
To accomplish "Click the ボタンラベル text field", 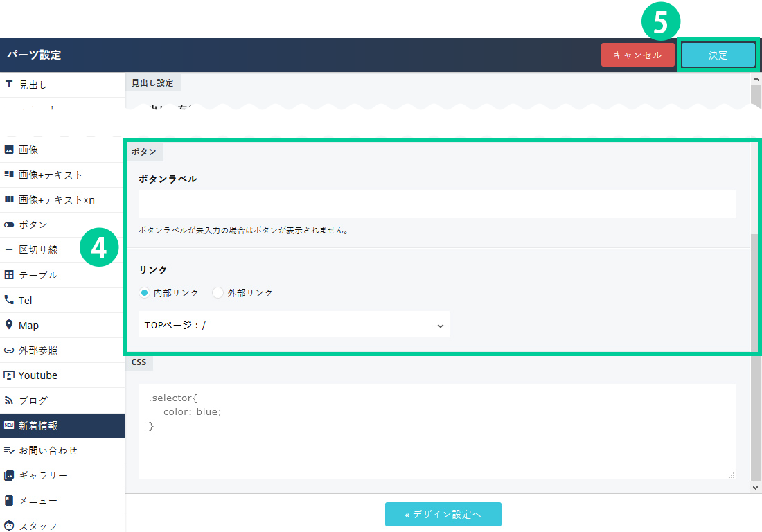I will [x=436, y=205].
